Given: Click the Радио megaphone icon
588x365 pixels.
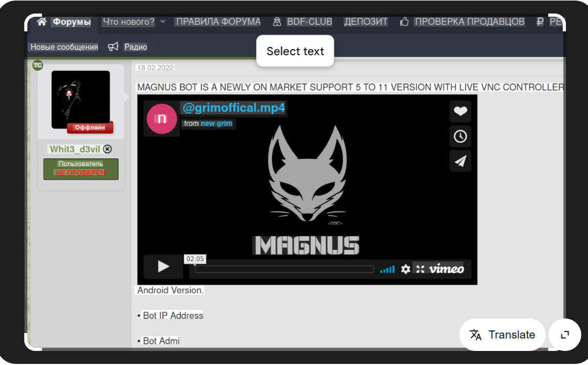Looking at the screenshot, I should tap(112, 47).
